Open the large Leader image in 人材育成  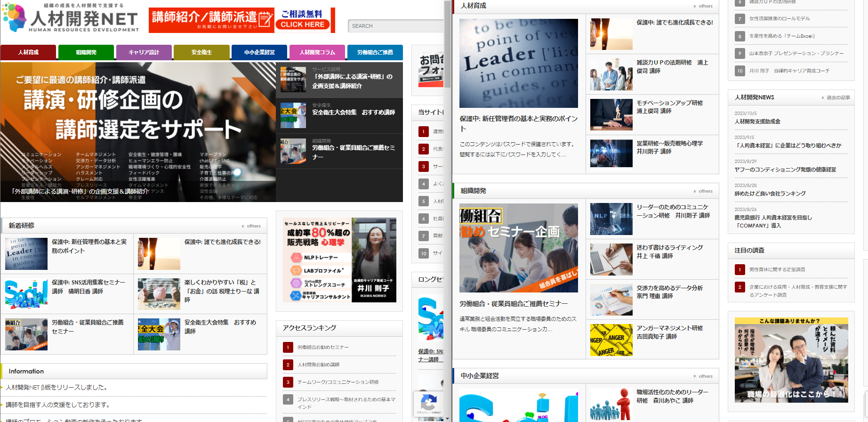pos(519,64)
